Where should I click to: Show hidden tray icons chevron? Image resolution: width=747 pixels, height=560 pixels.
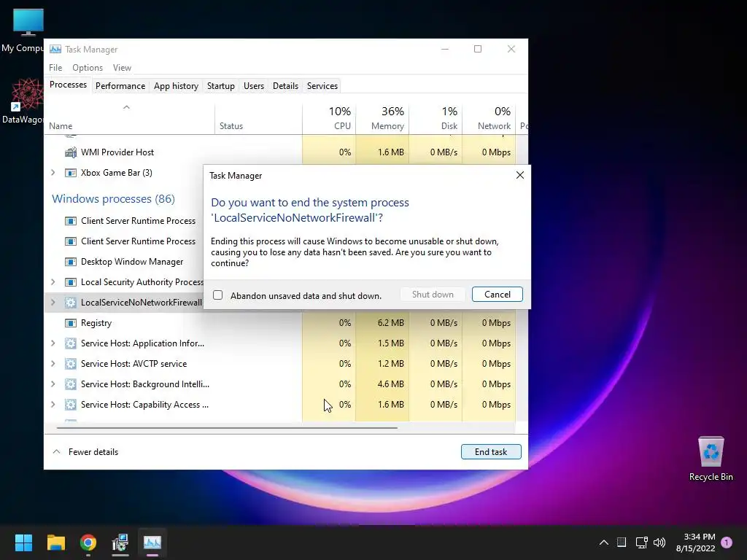point(603,542)
